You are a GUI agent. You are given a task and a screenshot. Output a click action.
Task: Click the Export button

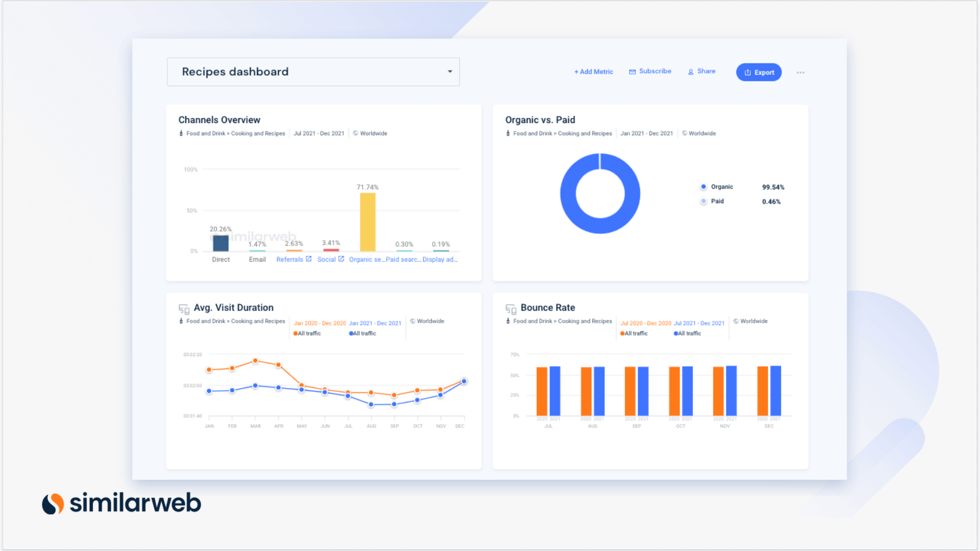[759, 72]
